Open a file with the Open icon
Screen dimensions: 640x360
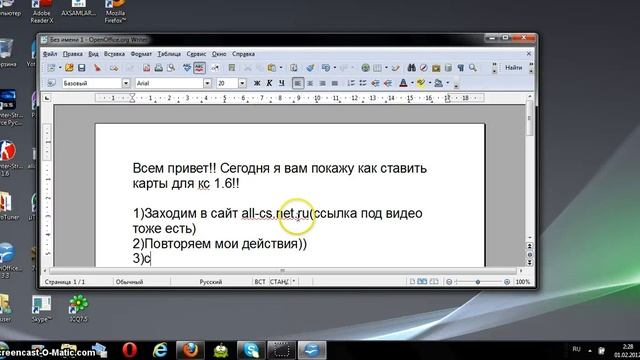pos(69,68)
